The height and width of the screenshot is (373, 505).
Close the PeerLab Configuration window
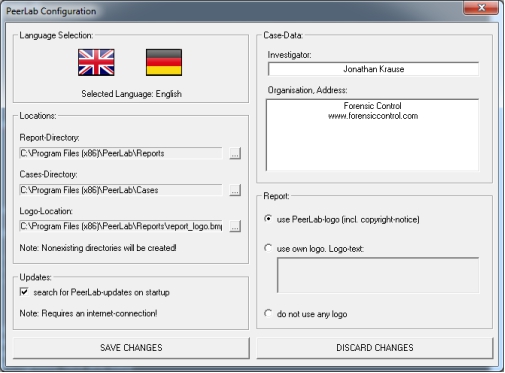[481, 7]
